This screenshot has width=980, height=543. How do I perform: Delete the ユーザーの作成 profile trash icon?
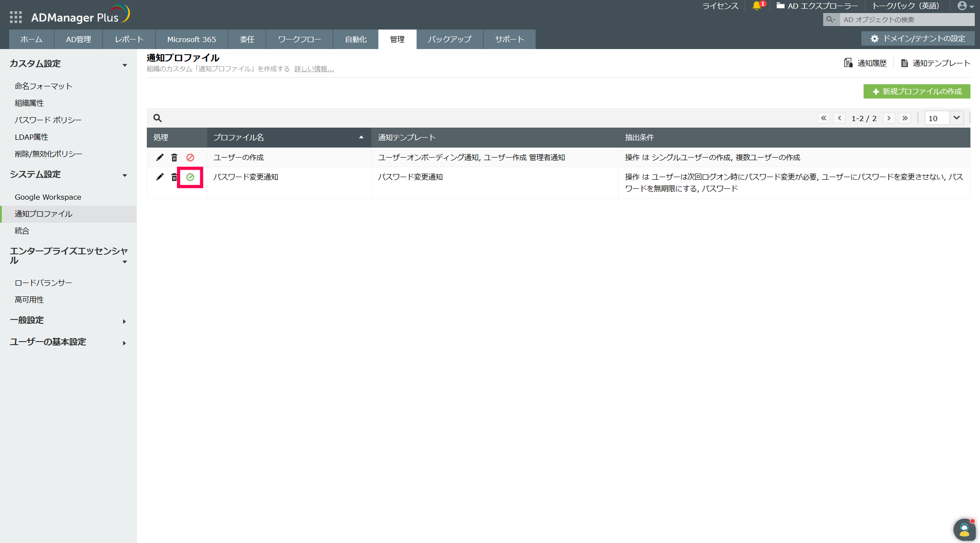pos(174,158)
